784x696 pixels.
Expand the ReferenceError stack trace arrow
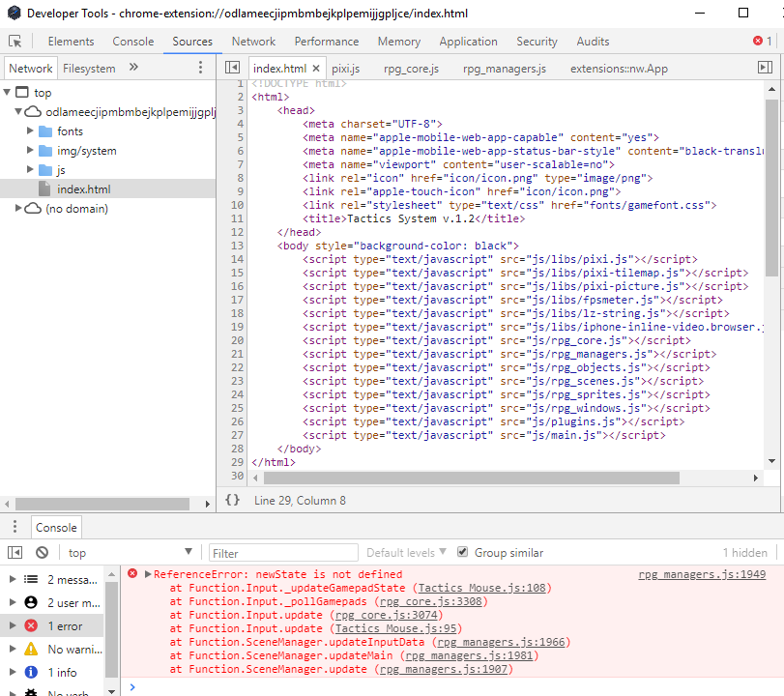[148, 574]
